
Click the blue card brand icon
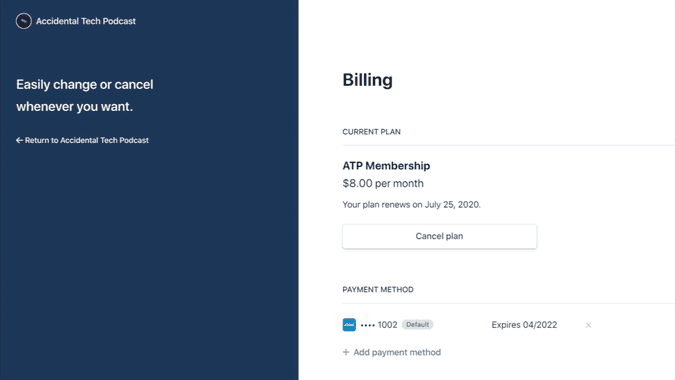349,325
